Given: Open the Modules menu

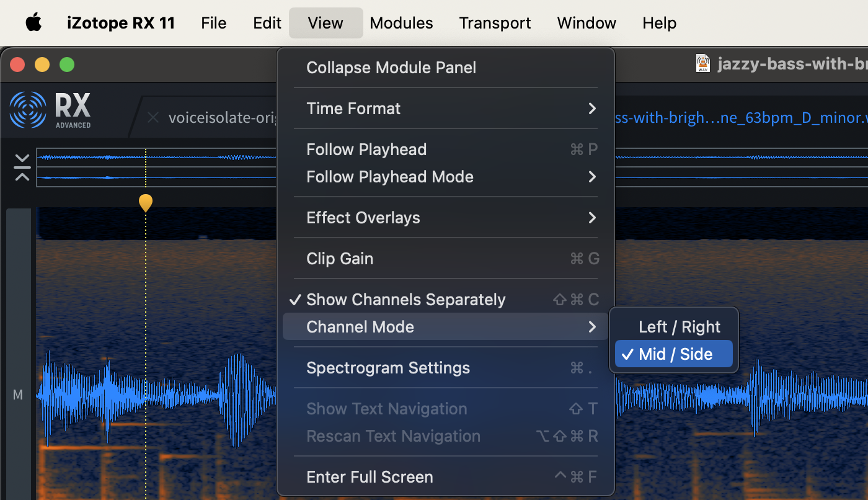Looking at the screenshot, I should [401, 23].
